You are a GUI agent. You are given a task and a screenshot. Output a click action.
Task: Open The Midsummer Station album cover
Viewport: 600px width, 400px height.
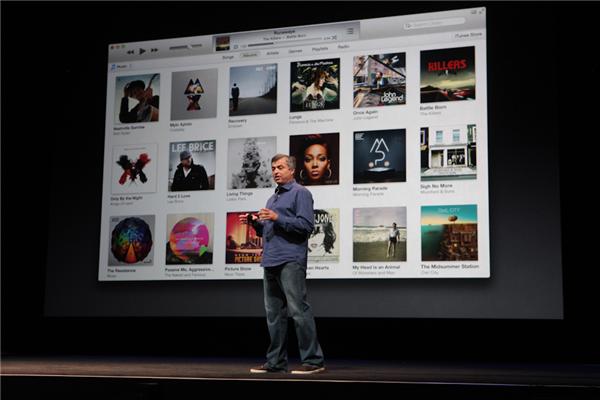click(449, 233)
